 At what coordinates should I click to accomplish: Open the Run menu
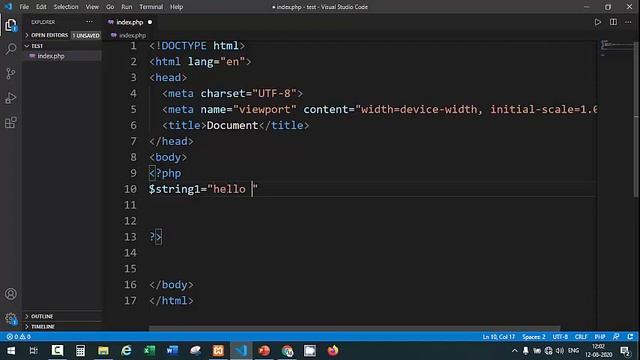[x=127, y=7]
